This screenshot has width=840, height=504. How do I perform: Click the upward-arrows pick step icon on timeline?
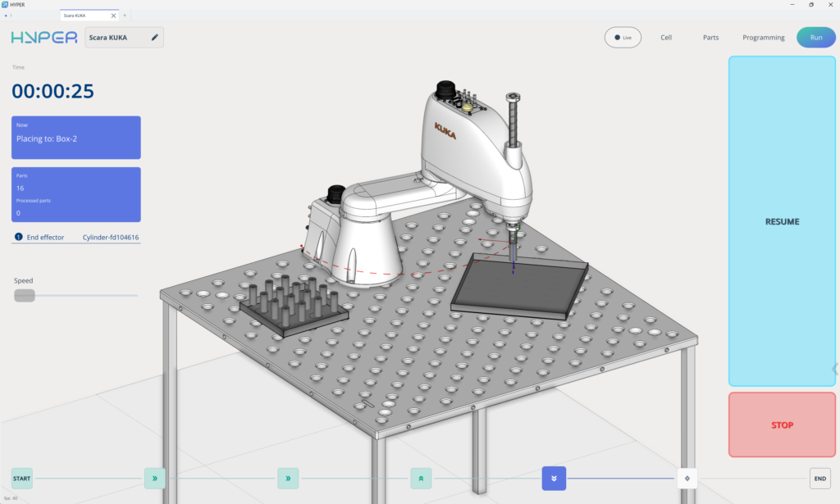click(421, 478)
